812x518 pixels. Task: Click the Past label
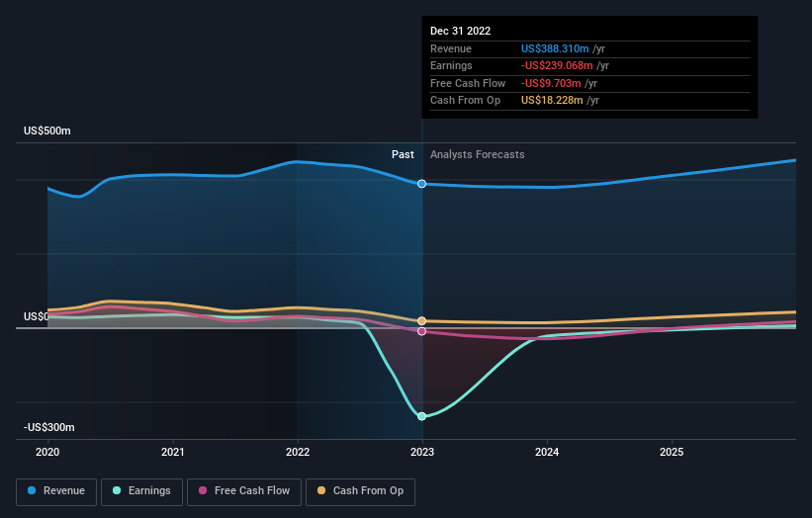(x=403, y=155)
